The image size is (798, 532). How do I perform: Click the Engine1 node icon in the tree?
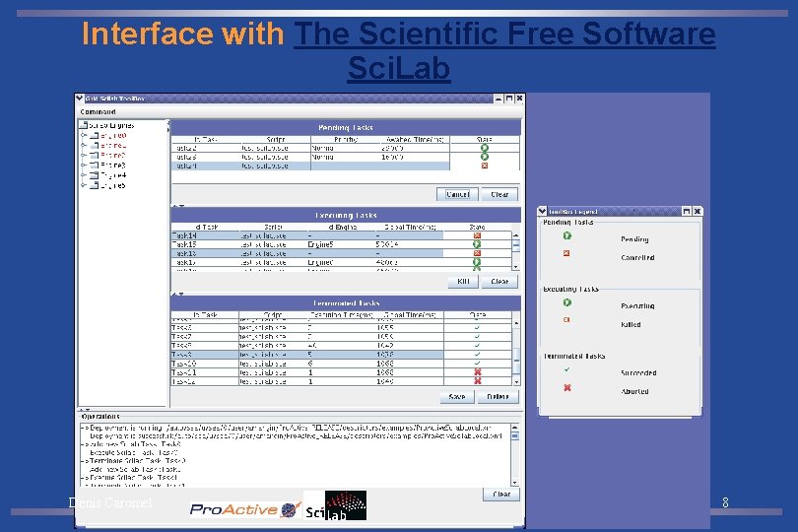point(95,146)
